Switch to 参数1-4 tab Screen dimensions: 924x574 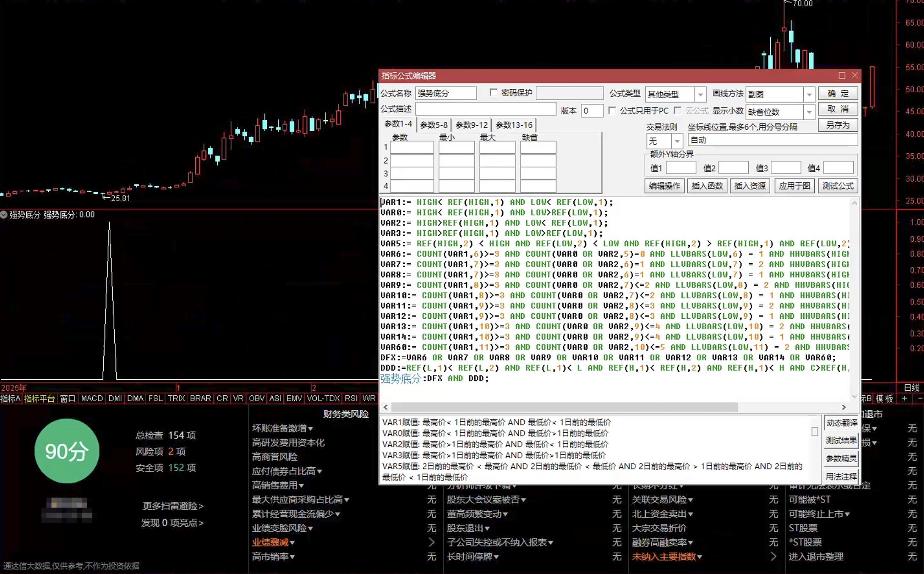(398, 124)
